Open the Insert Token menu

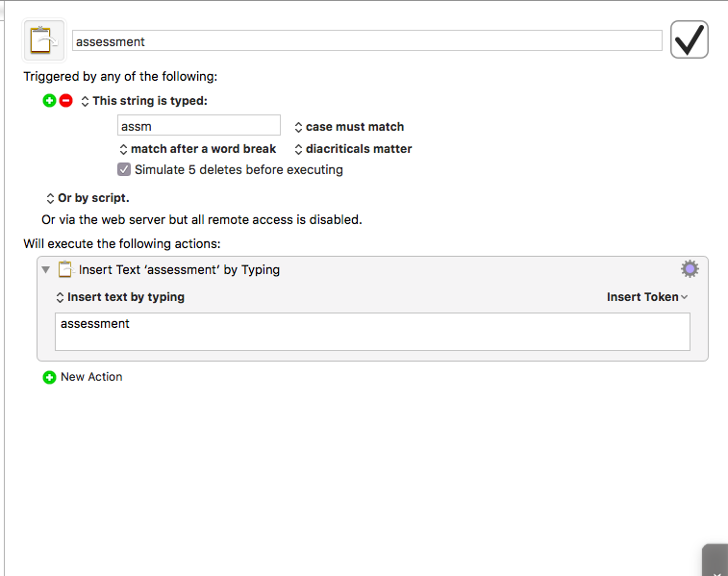click(647, 297)
